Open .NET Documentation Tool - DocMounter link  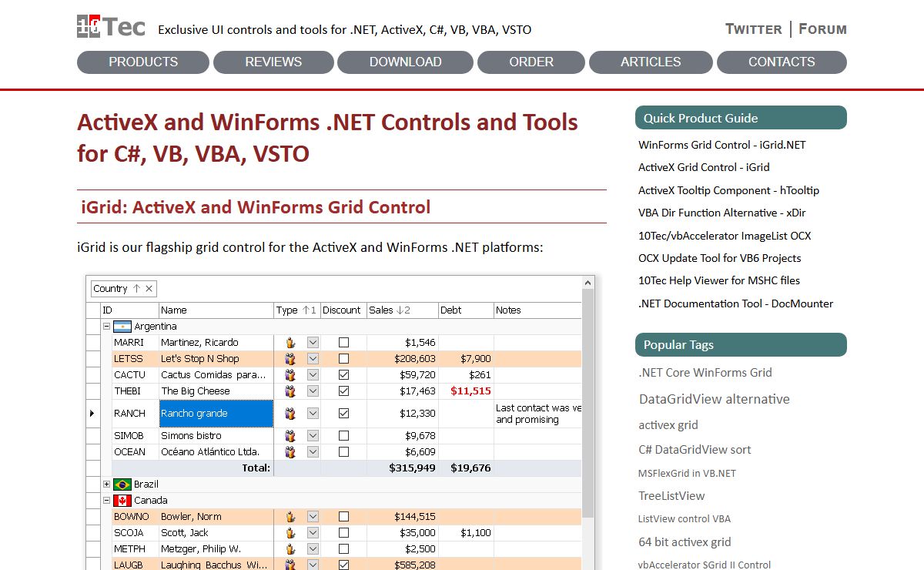click(x=736, y=303)
